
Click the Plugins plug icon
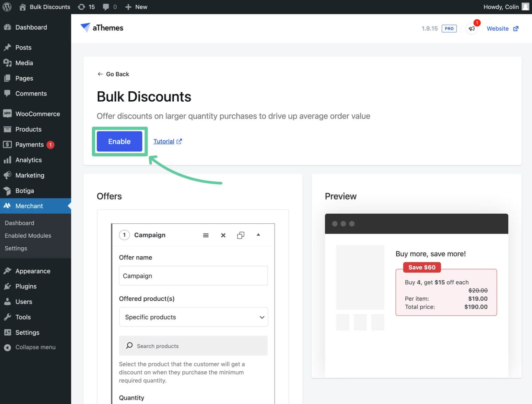click(7, 286)
